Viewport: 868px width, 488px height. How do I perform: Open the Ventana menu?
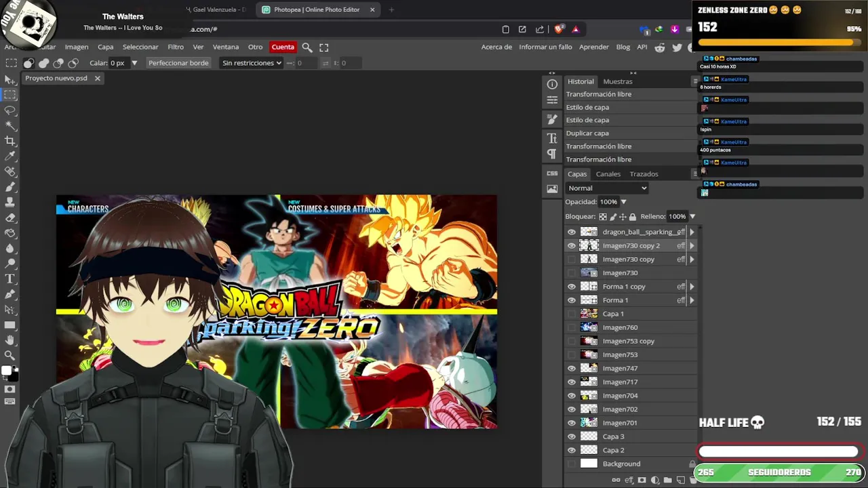[226, 47]
